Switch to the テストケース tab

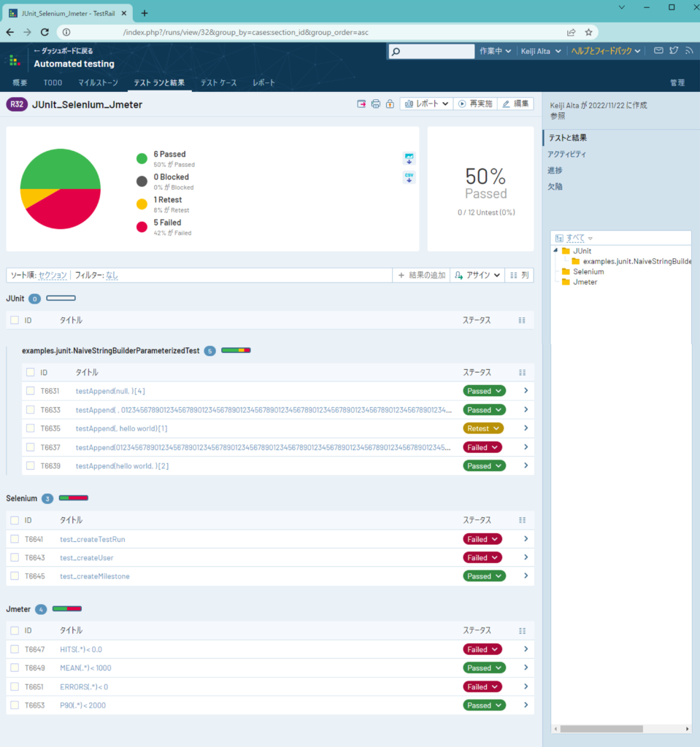[x=218, y=82]
